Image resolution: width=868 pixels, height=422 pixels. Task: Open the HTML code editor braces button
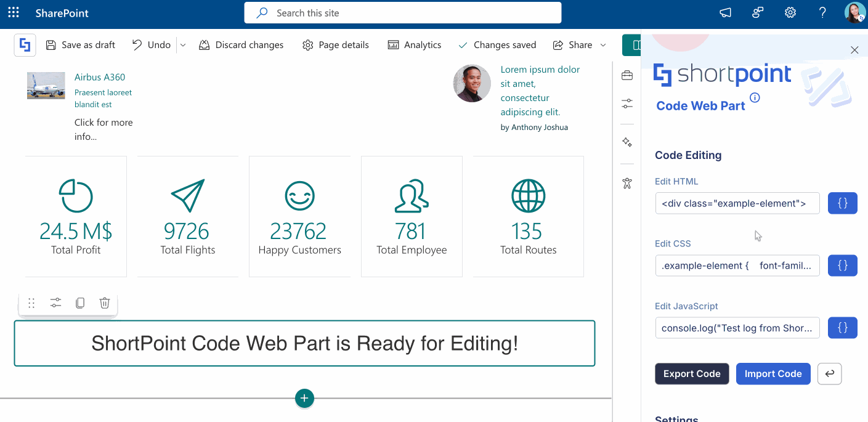(x=843, y=203)
